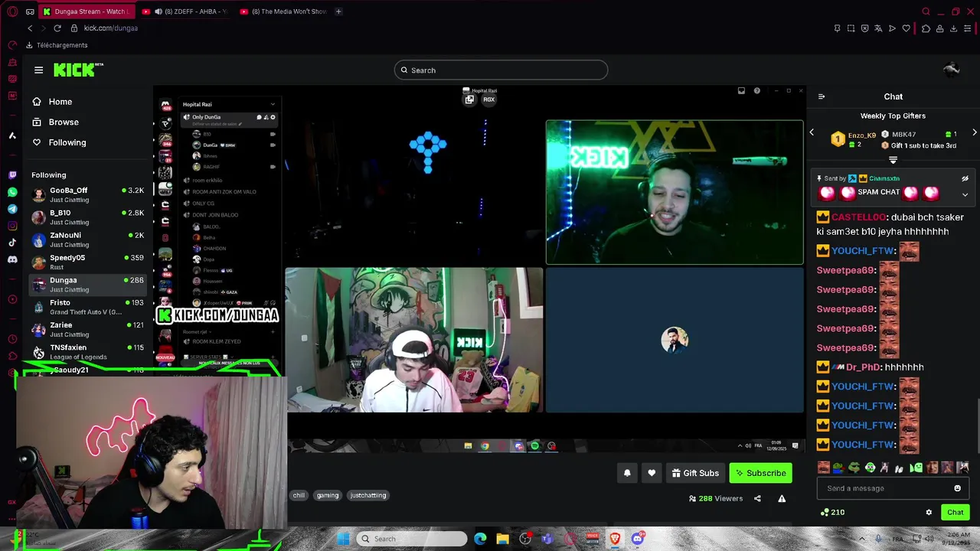
Task: Show next top gifters arrow
Action: click(974, 132)
